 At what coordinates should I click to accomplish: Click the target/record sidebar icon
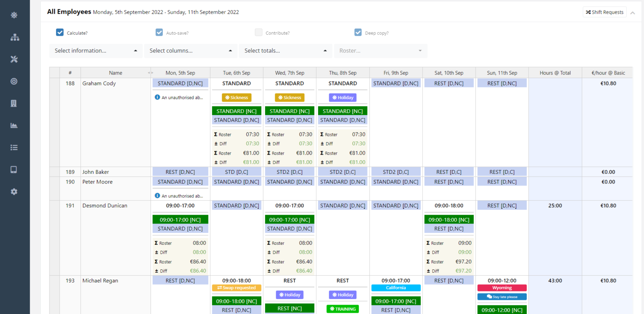[14, 81]
